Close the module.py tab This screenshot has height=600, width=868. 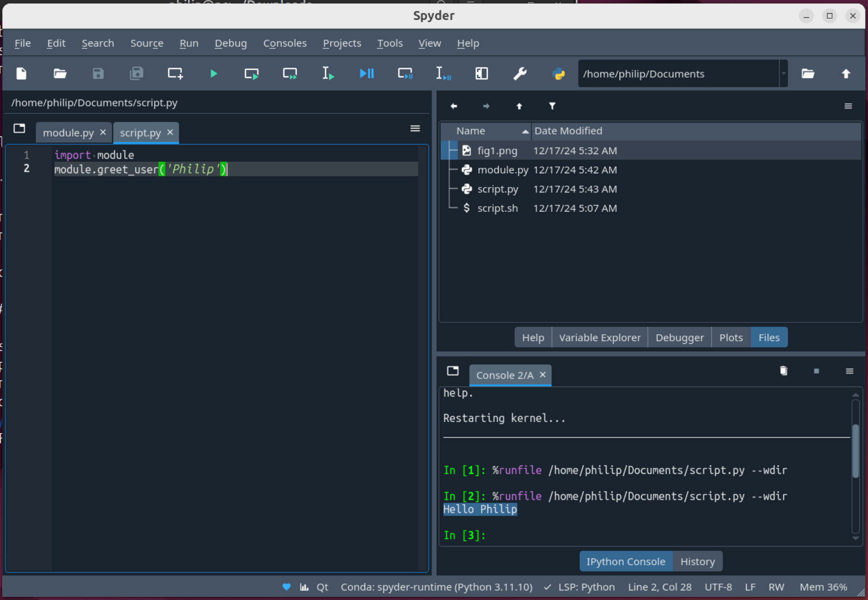(x=103, y=132)
